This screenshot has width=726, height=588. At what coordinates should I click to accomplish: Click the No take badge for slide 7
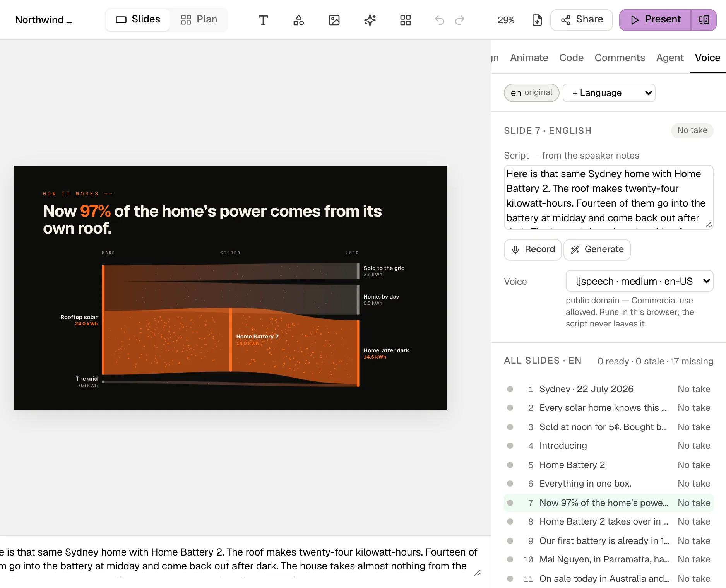click(x=692, y=130)
